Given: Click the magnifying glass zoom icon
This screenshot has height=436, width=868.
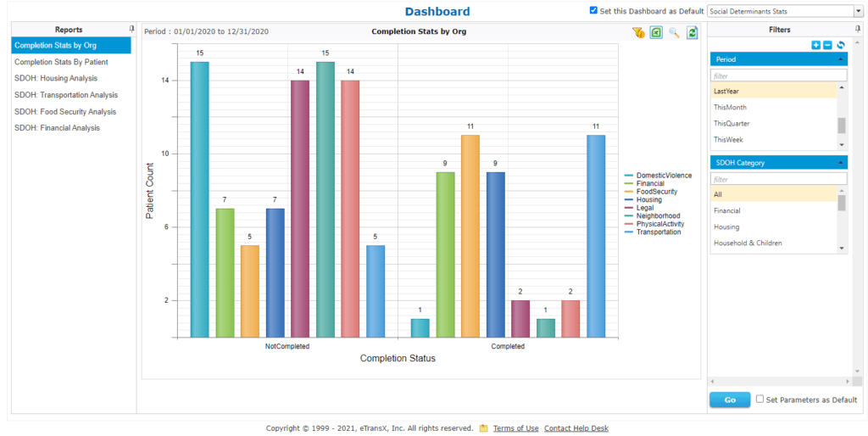Looking at the screenshot, I should pyautogui.click(x=674, y=32).
